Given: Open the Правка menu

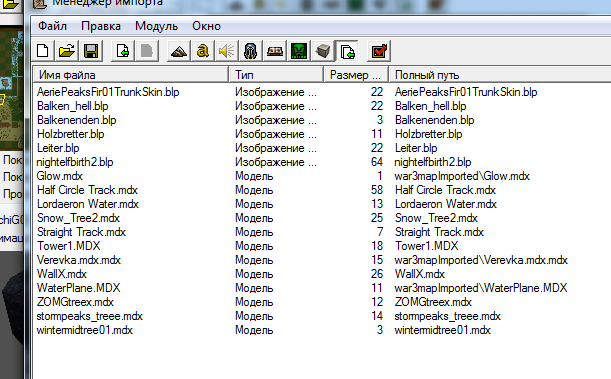Looking at the screenshot, I should (101, 26).
